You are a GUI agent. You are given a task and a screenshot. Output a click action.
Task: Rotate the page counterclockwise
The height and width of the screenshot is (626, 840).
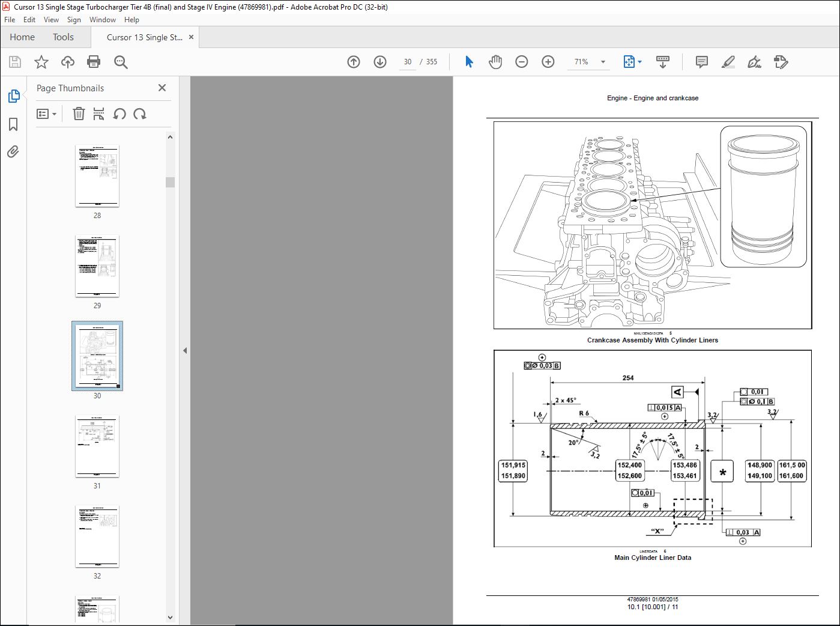point(119,114)
